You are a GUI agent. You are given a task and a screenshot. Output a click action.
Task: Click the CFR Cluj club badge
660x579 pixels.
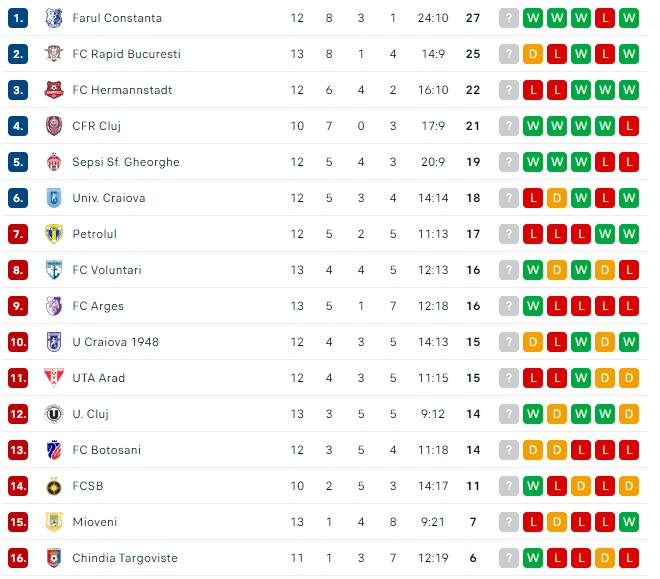(x=53, y=126)
